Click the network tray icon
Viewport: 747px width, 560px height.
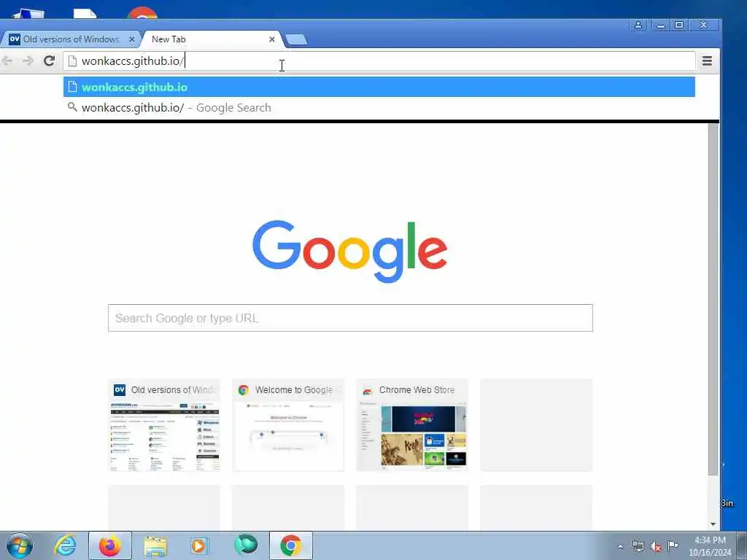coord(638,546)
